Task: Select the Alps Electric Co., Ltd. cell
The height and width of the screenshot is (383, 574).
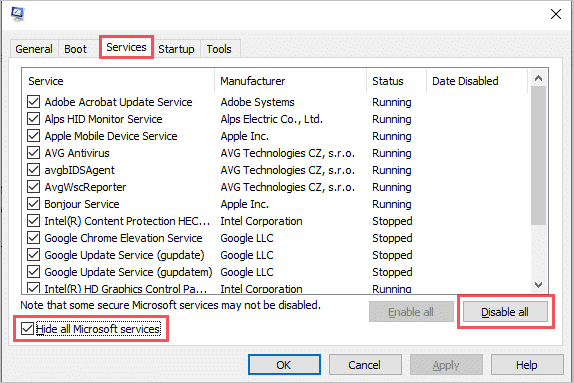Action: point(272,119)
